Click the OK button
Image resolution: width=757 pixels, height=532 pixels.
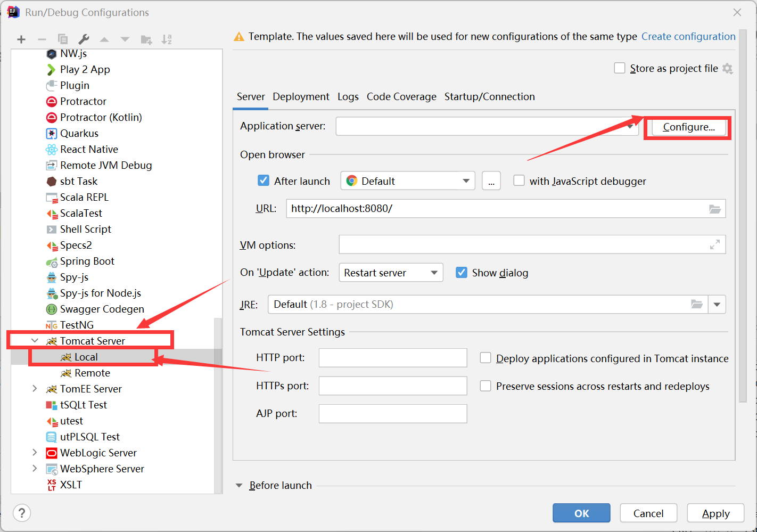point(581,513)
